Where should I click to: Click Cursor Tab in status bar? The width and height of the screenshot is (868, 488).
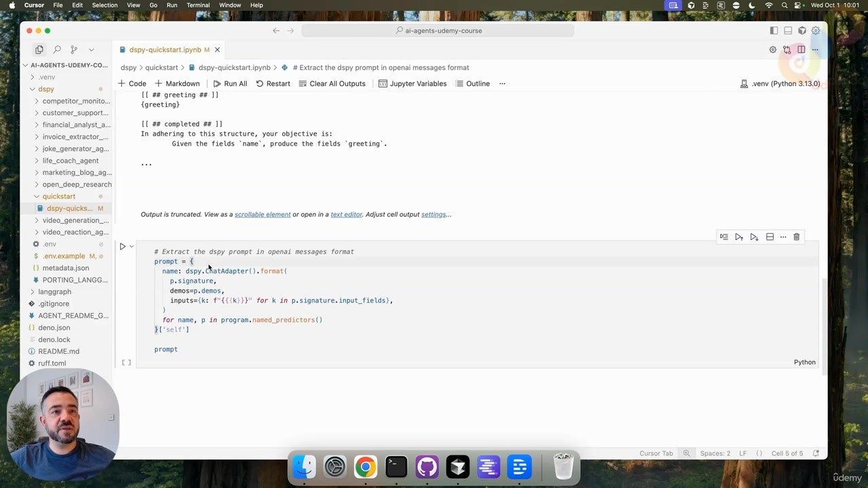tap(656, 453)
